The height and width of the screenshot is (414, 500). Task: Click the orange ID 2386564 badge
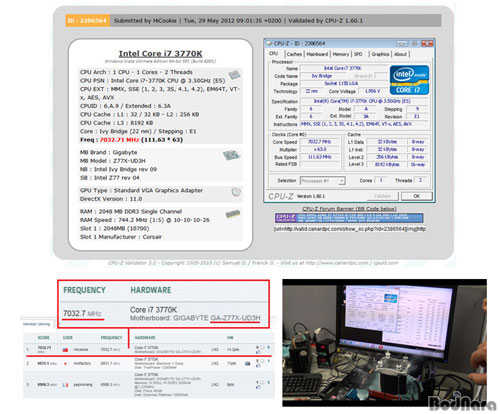pos(87,21)
